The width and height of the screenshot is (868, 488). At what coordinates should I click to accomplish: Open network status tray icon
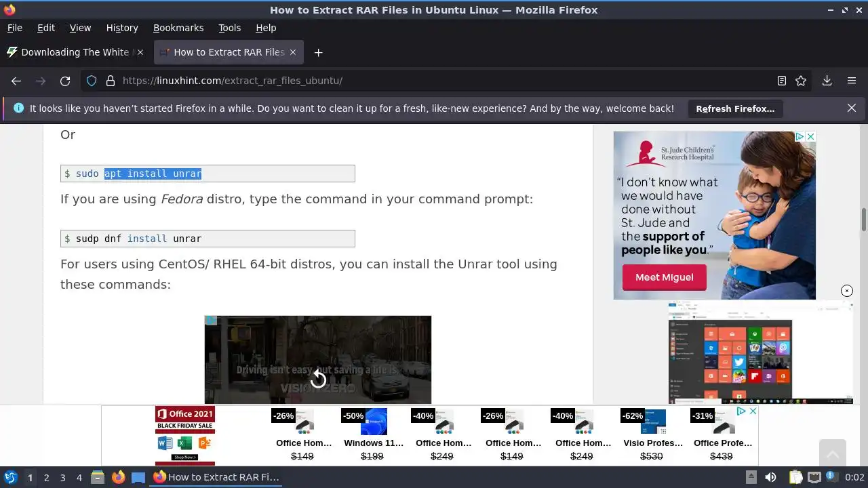point(814,477)
